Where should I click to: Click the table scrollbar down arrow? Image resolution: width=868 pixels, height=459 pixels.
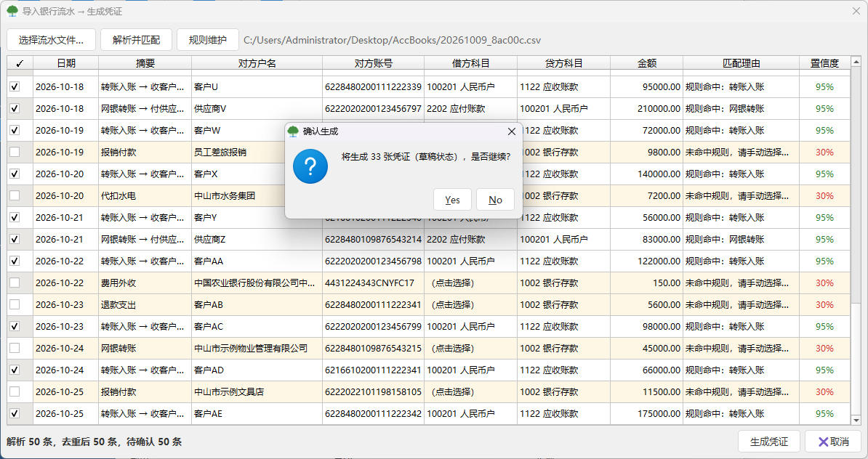[856, 421]
